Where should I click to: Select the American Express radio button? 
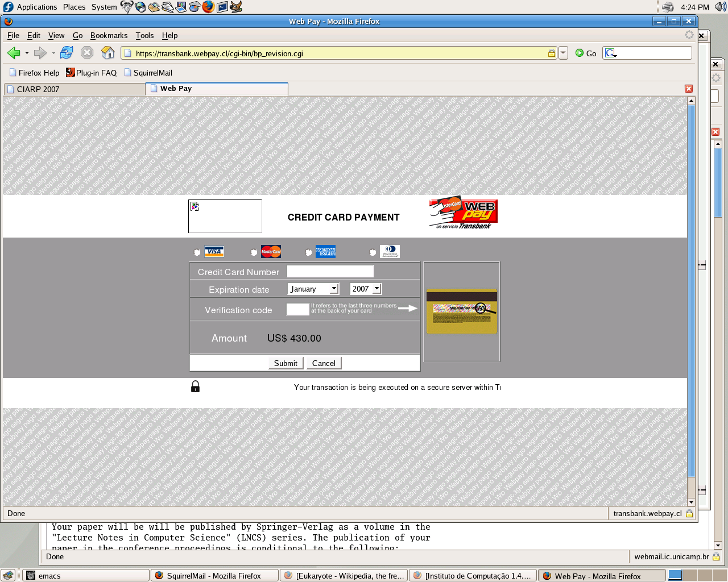(x=308, y=252)
